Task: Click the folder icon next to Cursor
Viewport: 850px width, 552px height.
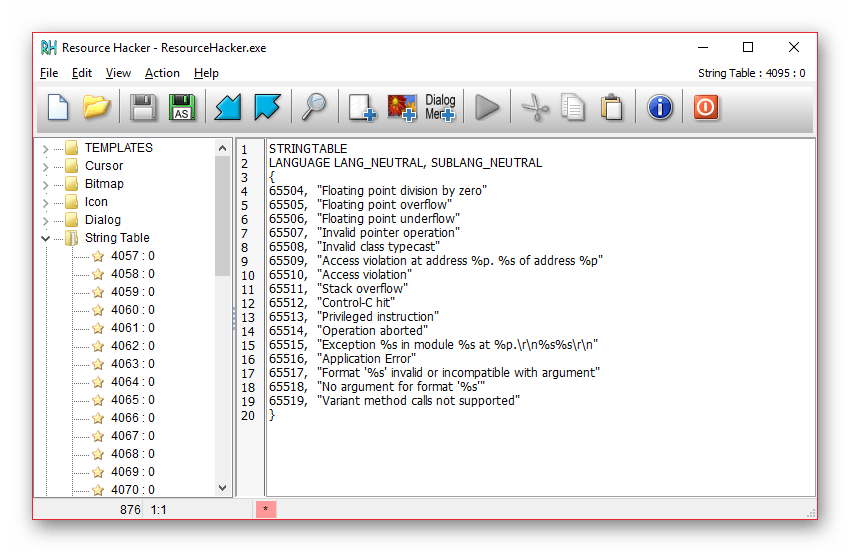Action: point(72,165)
